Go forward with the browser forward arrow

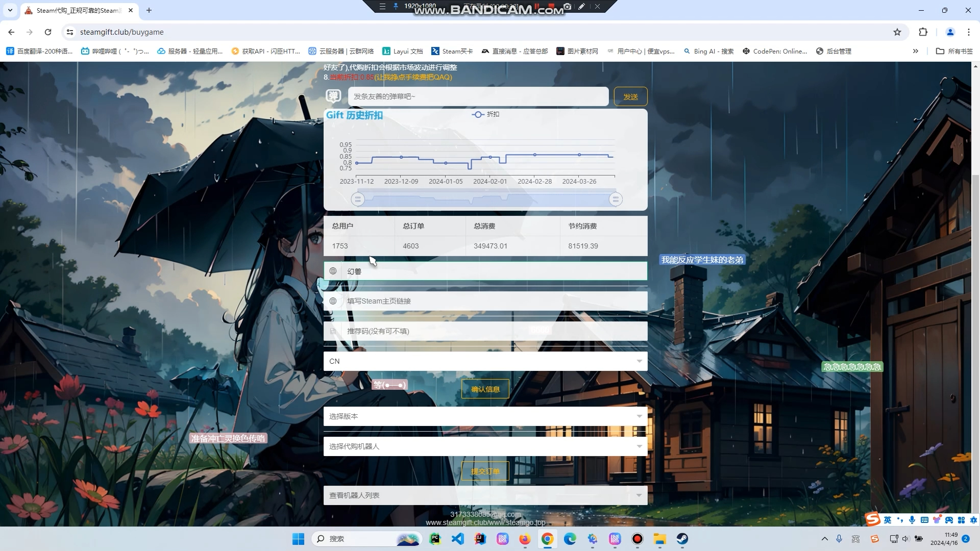click(30, 32)
